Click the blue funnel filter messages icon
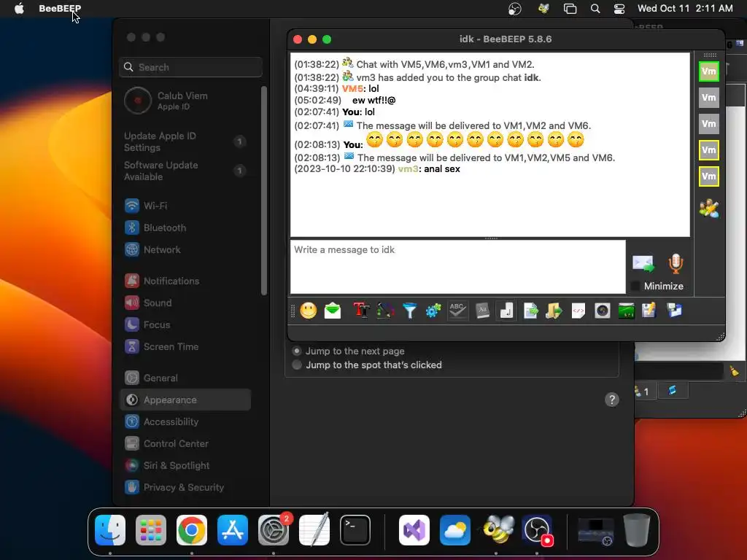 point(409,311)
